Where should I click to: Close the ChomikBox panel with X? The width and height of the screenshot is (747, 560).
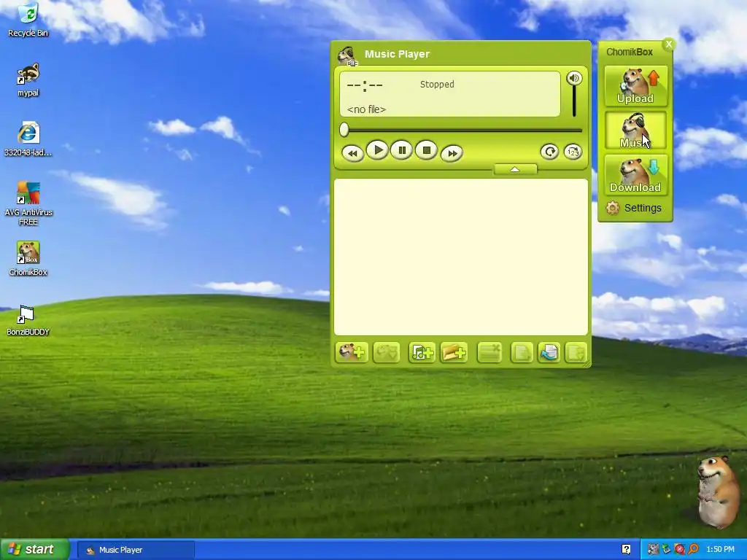pyautogui.click(x=669, y=44)
